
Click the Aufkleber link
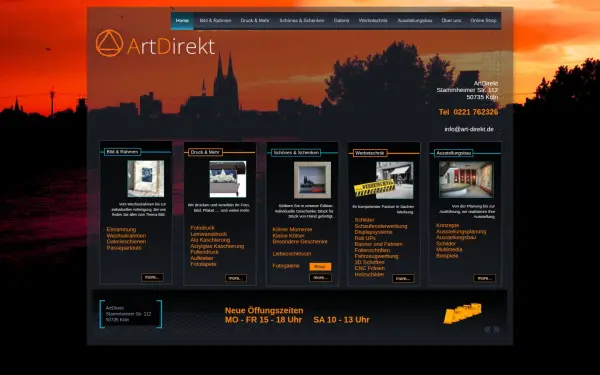[x=202, y=258]
